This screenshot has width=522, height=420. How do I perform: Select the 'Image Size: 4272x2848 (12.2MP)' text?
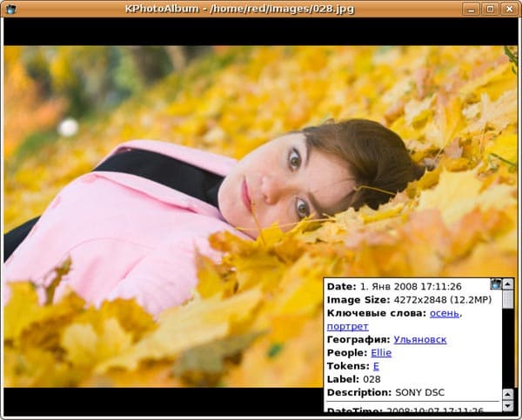(x=409, y=300)
